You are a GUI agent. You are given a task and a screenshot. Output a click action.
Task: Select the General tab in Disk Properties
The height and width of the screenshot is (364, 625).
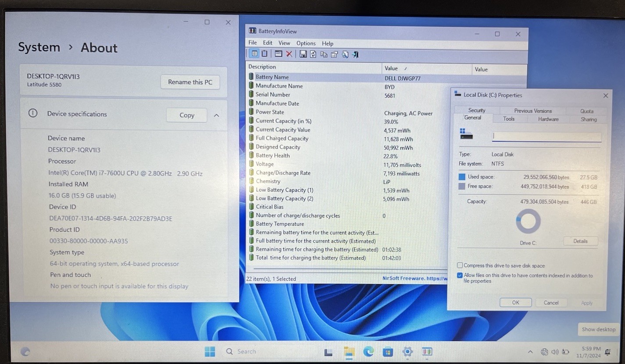pos(473,118)
